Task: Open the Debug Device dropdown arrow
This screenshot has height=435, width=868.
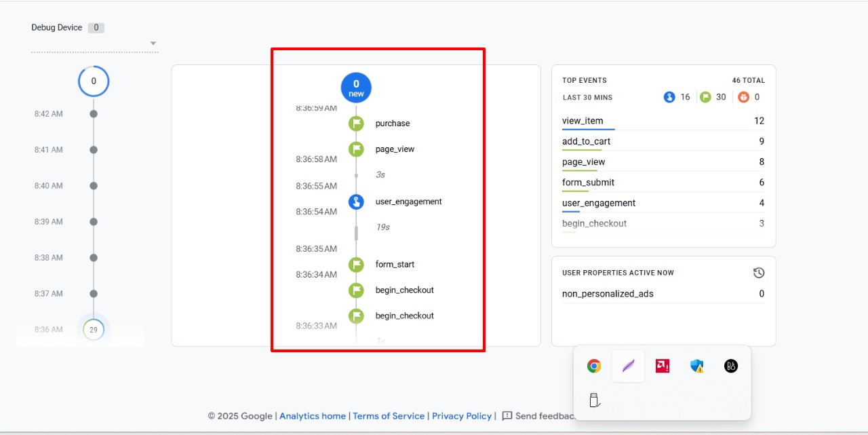Action: pyautogui.click(x=153, y=43)
